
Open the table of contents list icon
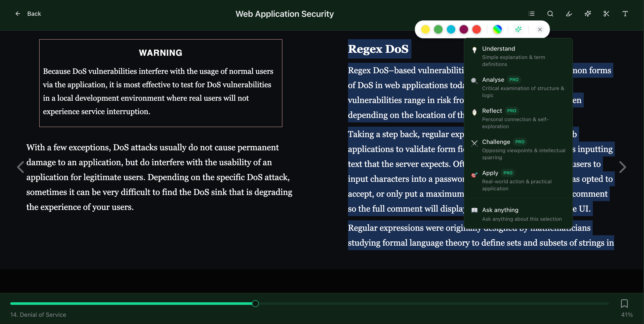tap(532, 14)
